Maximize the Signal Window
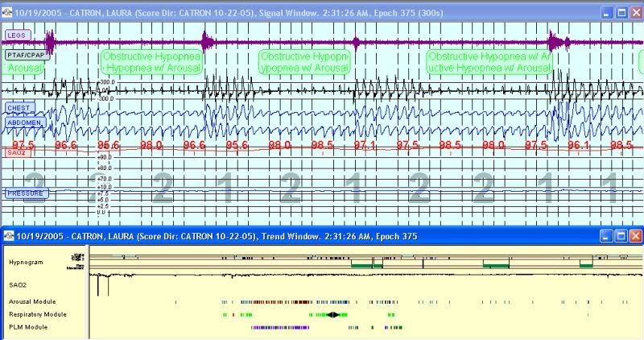Viewport: 644px width, 340px height. [x=621, y=13]
